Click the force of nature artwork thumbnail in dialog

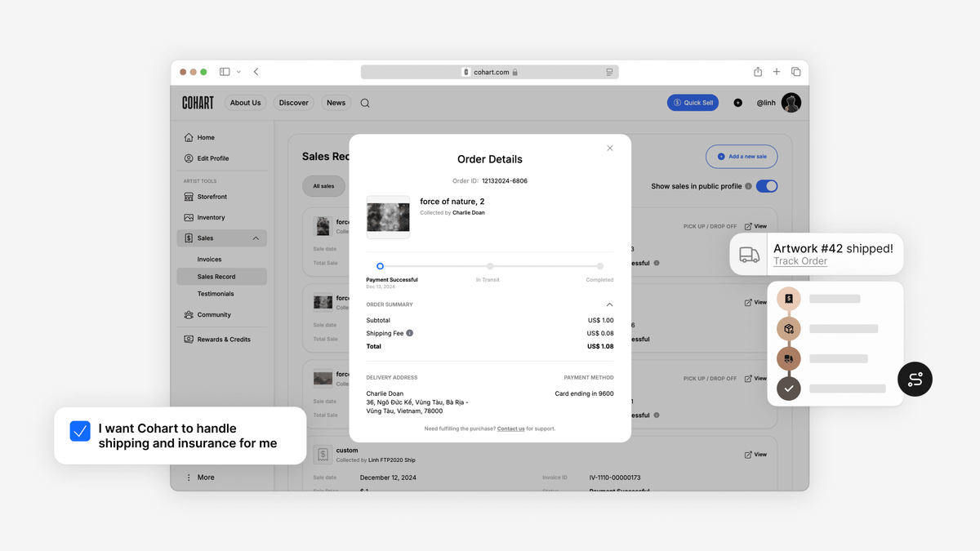tap(388, 217)
